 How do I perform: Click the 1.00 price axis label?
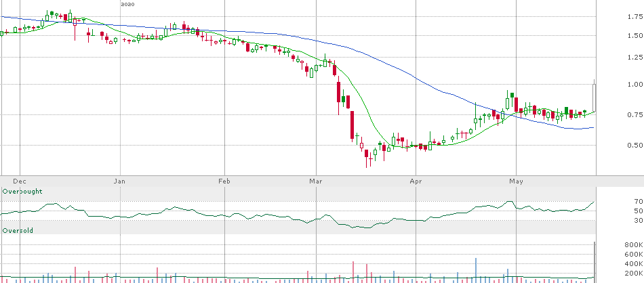point(635,84)
